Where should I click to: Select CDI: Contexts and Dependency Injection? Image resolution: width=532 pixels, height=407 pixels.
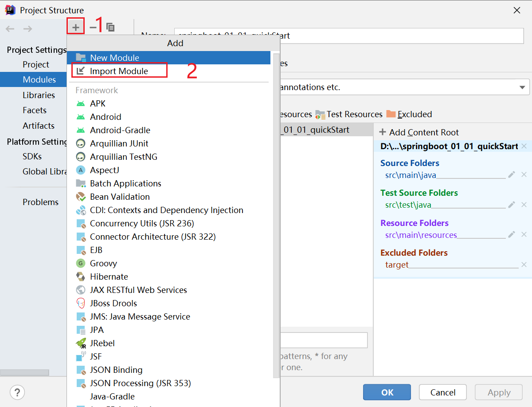coord(168,210)
